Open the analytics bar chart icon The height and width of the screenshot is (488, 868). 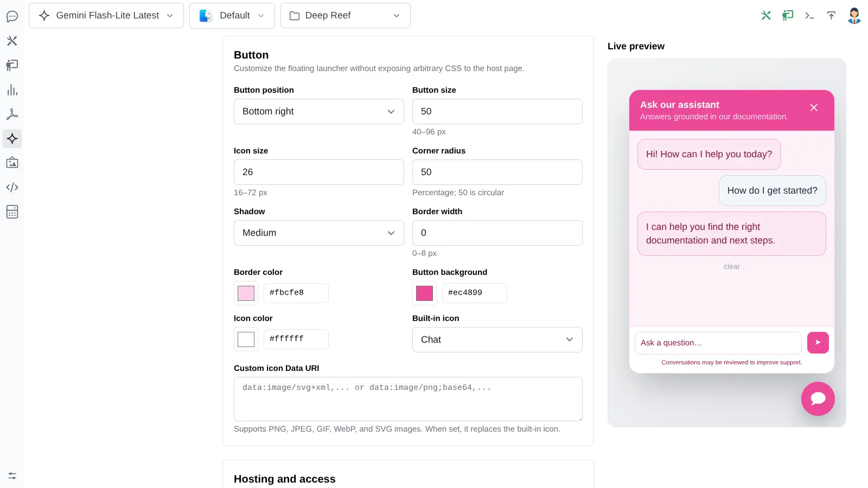pyautogui.click(x=12, y=90)
